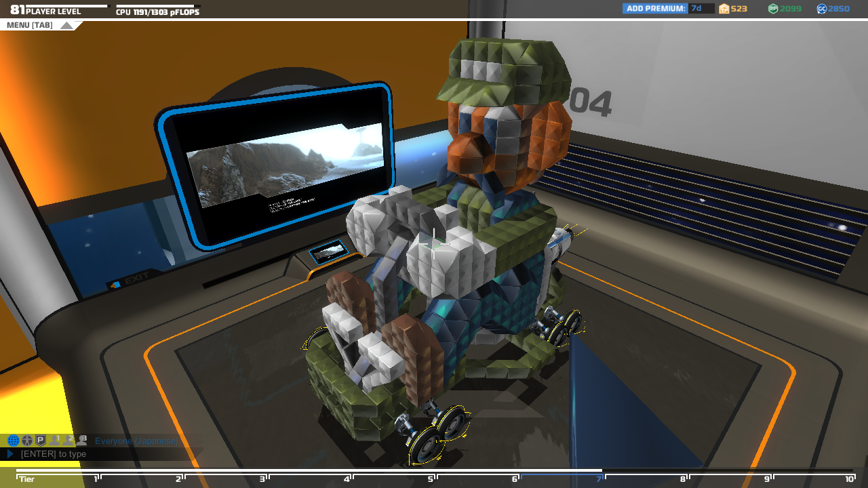Select the human figure chat channel icon
The image size is (868, 488).
(x=27, y=441)
